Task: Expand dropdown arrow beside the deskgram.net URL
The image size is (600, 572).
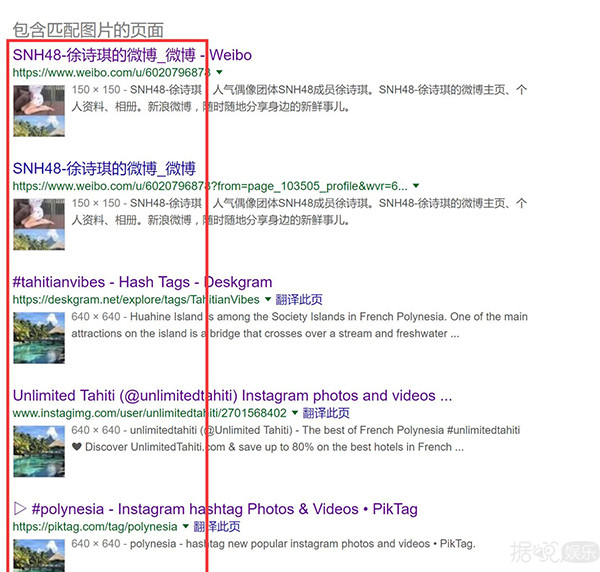Action: pos(268,299)
